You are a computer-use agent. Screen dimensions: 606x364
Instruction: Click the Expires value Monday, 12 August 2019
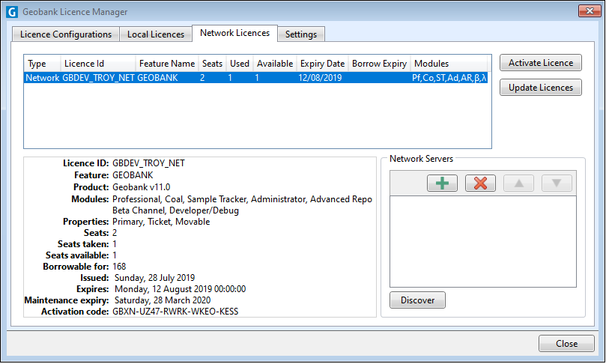180,289
